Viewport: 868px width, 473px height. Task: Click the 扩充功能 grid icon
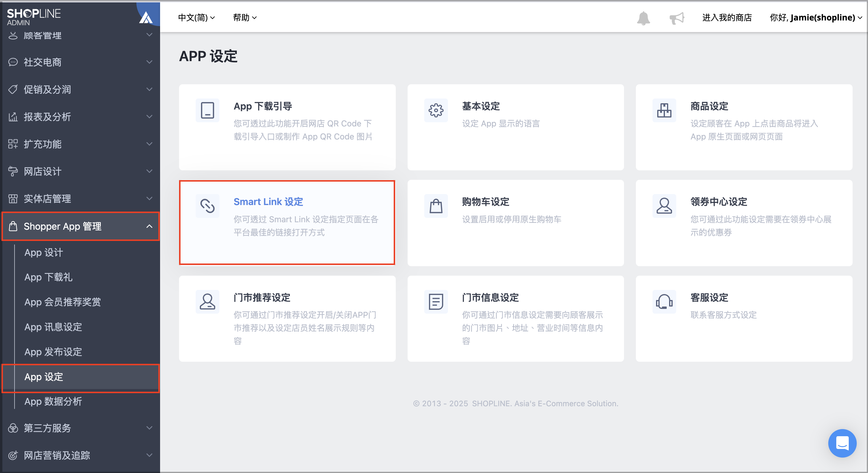point(13,144)
